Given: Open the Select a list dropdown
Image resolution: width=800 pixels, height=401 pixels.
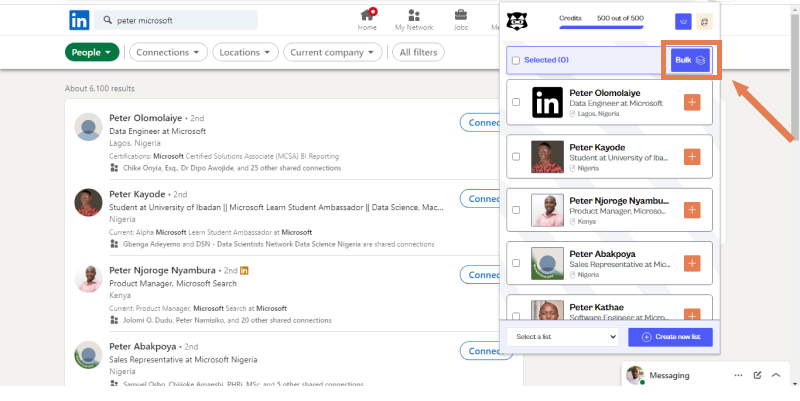Looking at the screenshot, I should coord(562,337).
